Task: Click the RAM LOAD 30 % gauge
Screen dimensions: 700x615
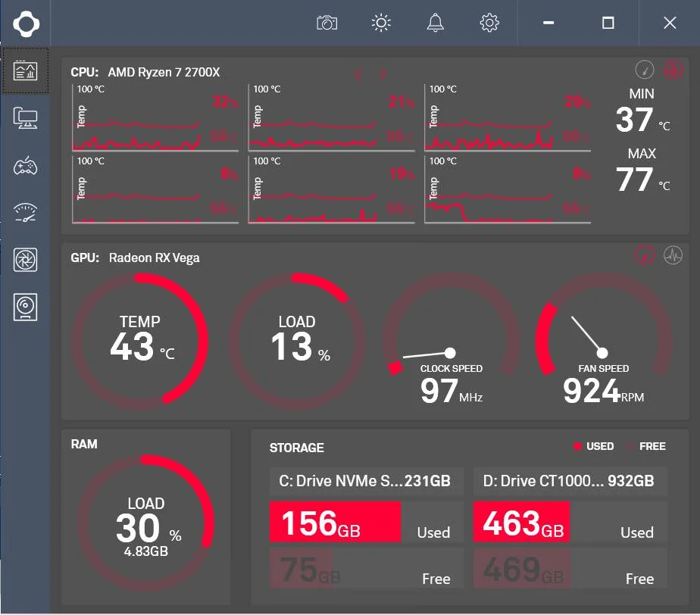Action: point(146,523)
